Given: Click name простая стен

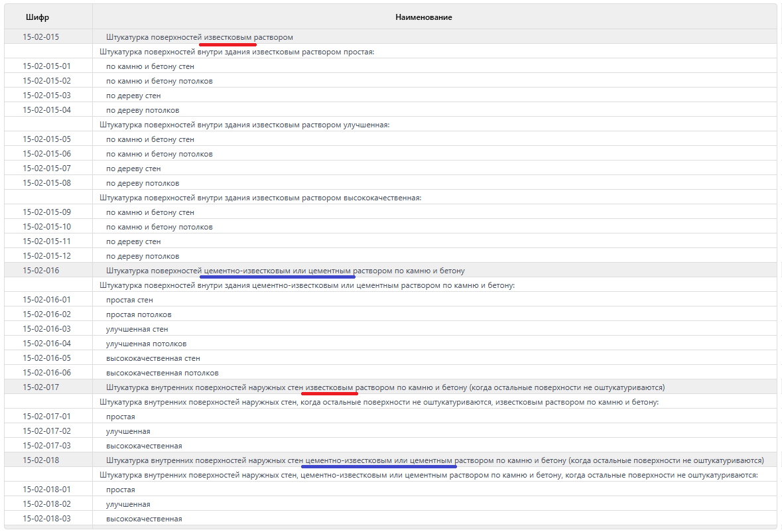Looking at the screenshot, I should [x=129, y=300].
